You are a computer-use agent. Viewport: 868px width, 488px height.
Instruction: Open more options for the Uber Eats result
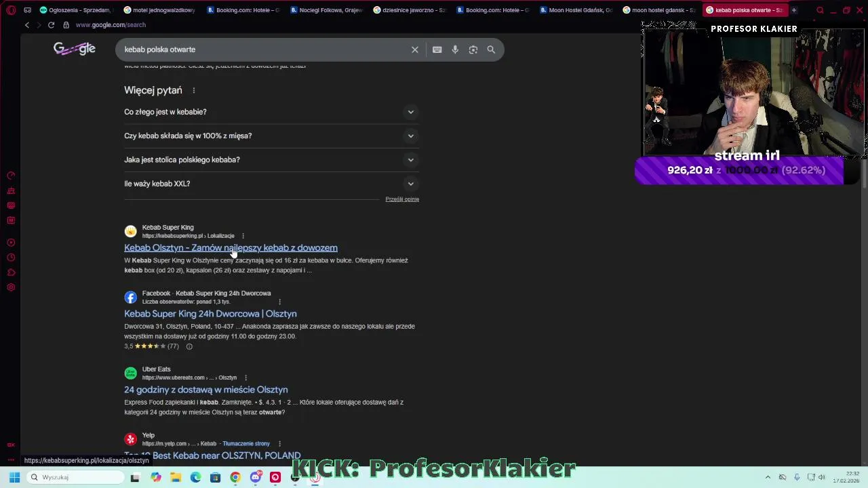[245, 378]
